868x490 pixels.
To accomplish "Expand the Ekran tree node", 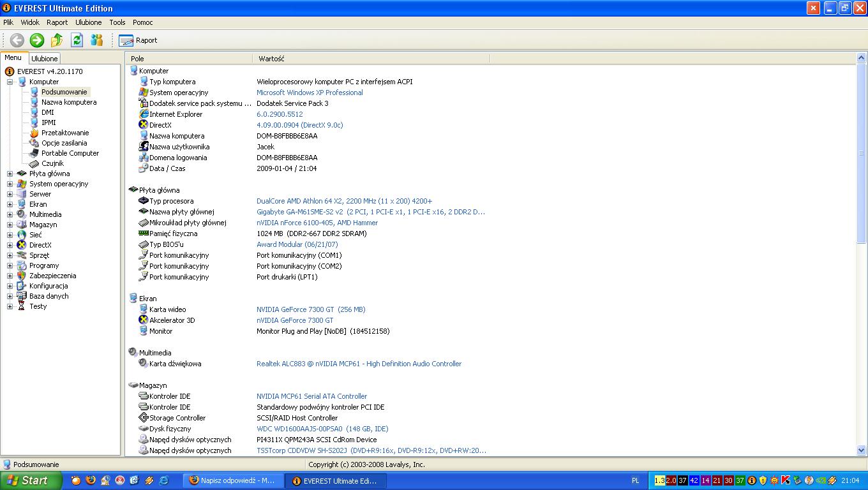I will [x=10, y=204].
